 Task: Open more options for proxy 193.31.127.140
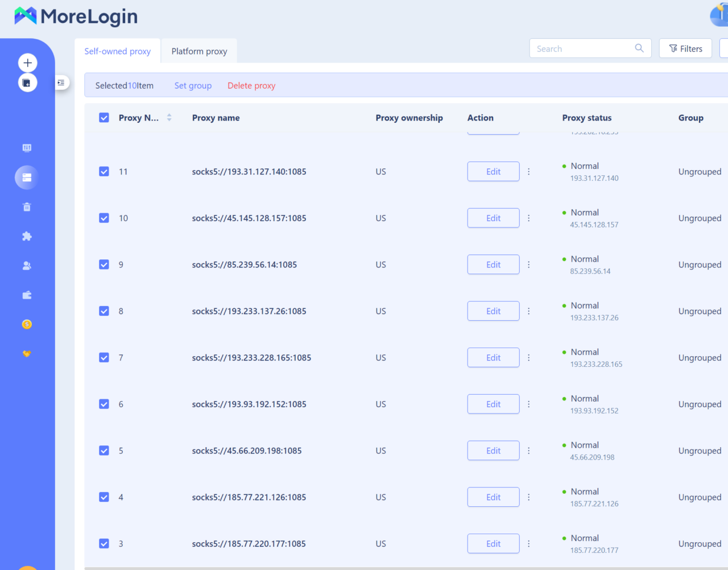tap(528, 172)
